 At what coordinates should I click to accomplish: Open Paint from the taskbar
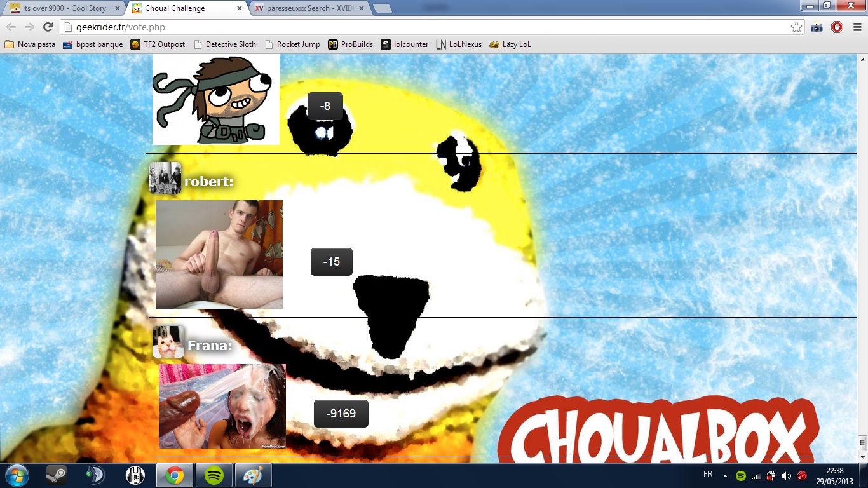253,475
